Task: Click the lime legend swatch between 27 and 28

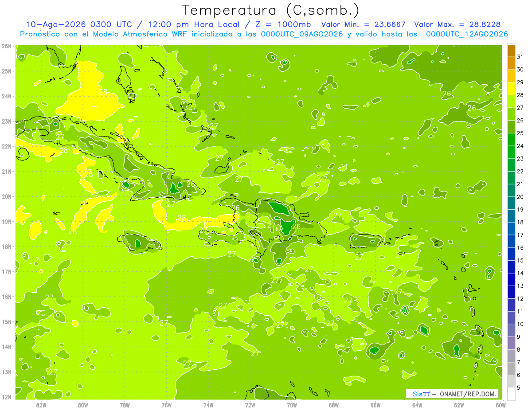Action: [x=511, y=102]
